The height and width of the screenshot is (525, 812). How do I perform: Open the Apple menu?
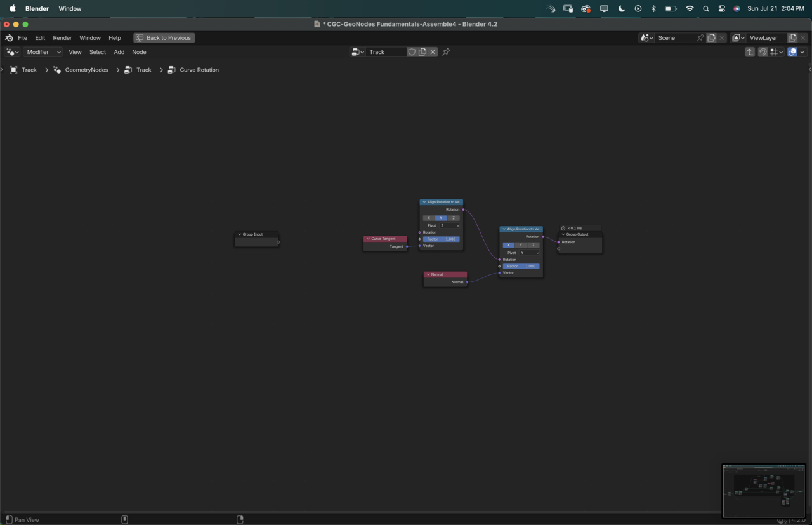coord(13,9)
